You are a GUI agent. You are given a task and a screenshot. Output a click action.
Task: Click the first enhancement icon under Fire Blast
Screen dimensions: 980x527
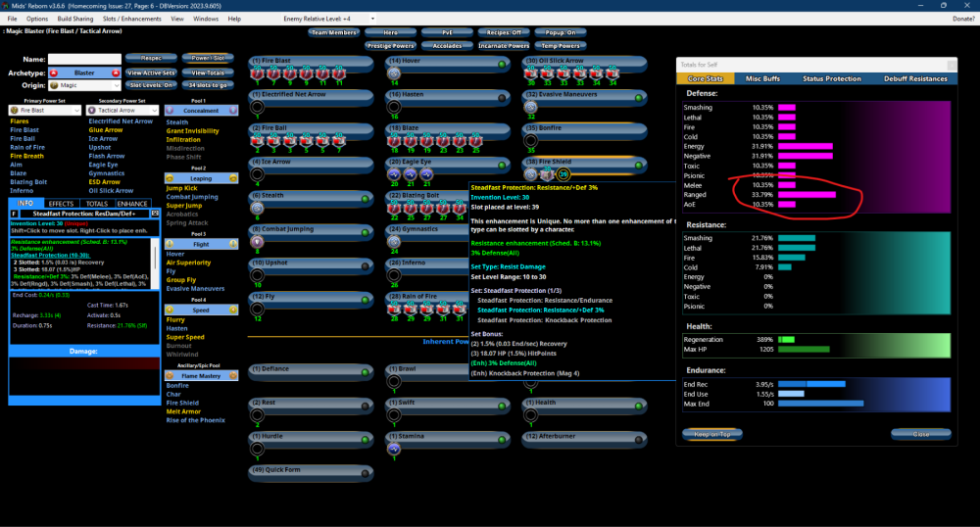click(257, 72)
